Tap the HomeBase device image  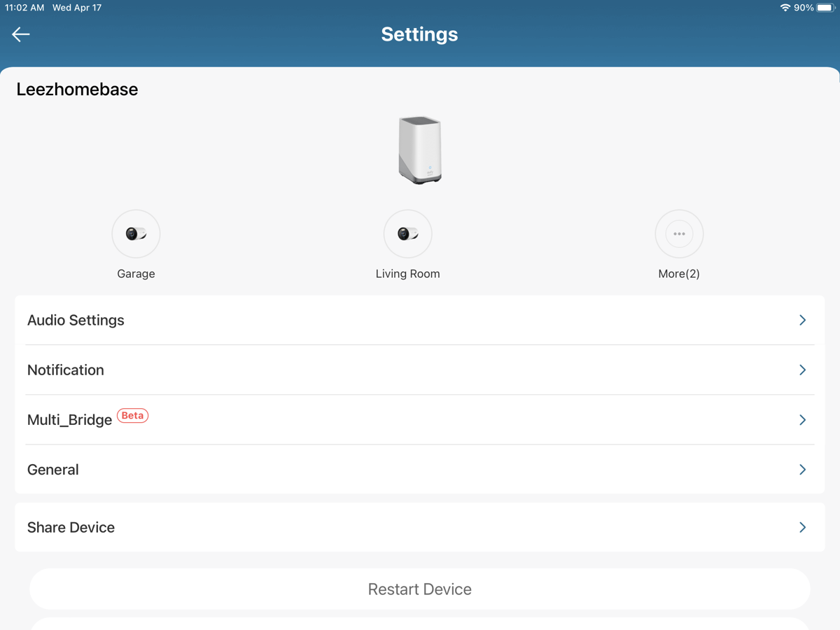point(420,150)
